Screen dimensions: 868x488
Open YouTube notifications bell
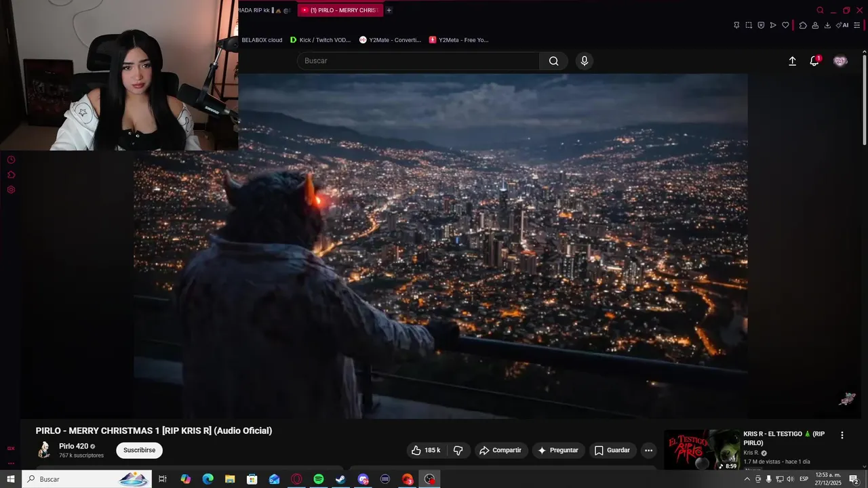814,61
